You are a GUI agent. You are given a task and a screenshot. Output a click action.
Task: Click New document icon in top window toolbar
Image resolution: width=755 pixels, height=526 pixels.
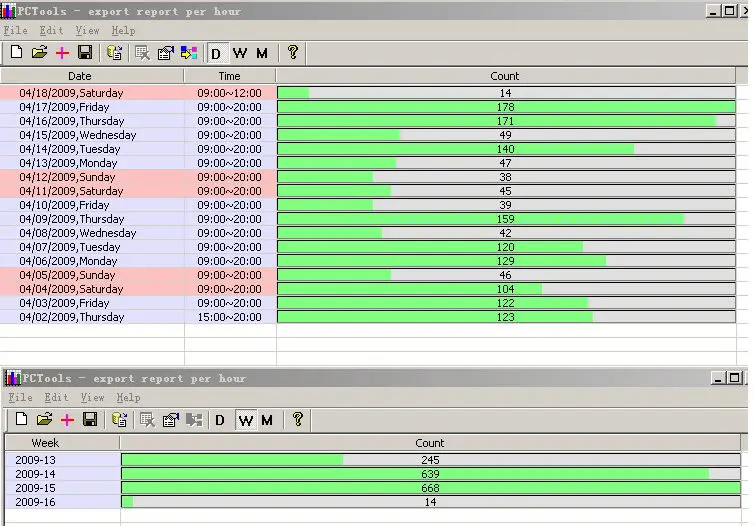pos(16,53)
